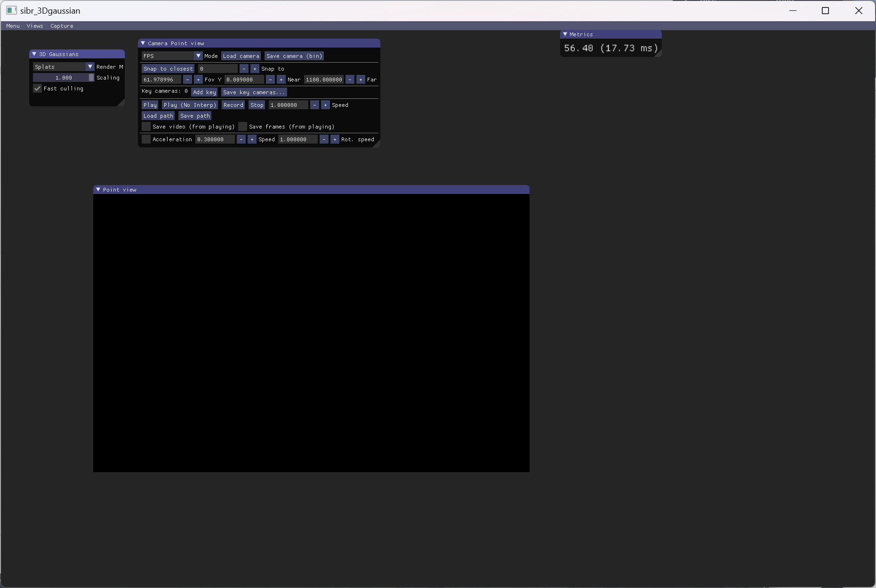This screenshot has width=876, height=588.
Task: Open the Views menu
Action: [34, 26]
